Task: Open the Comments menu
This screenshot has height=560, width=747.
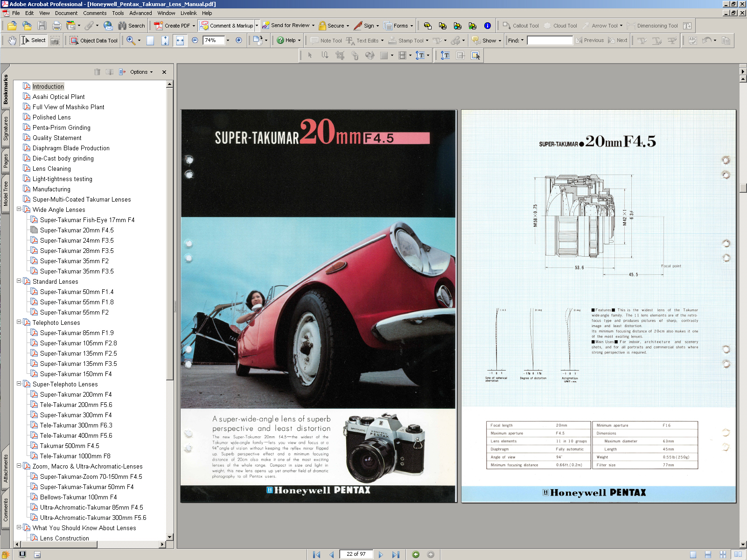Action: click(95, 13)
